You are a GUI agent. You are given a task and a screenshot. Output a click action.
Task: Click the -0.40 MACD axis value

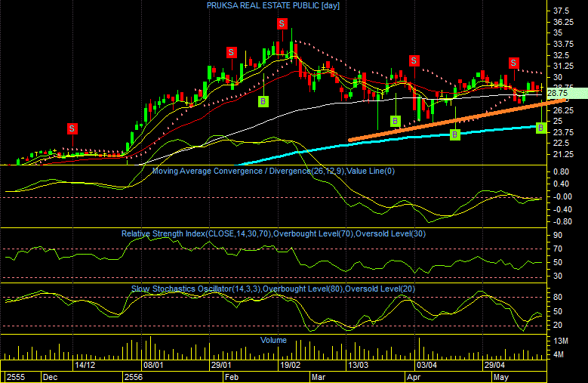pos(562,209)
